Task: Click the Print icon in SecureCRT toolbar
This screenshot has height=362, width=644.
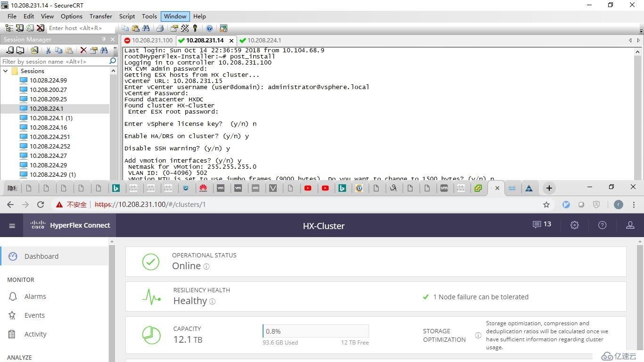Action: (160, 28)
